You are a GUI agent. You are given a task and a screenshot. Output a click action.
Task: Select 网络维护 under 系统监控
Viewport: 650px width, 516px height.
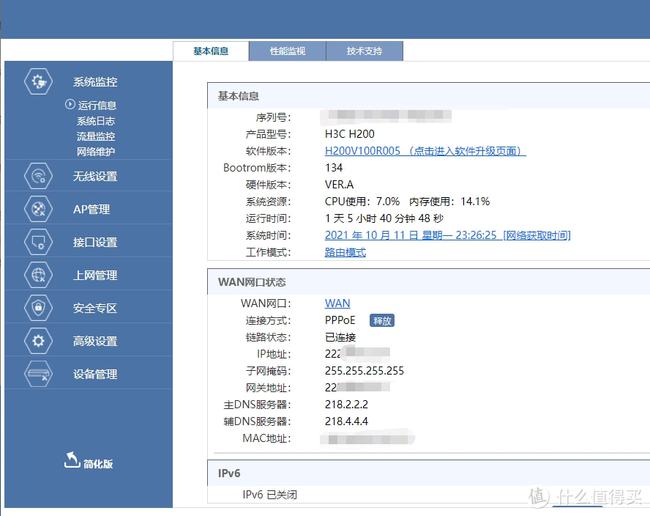click(96, 151)
